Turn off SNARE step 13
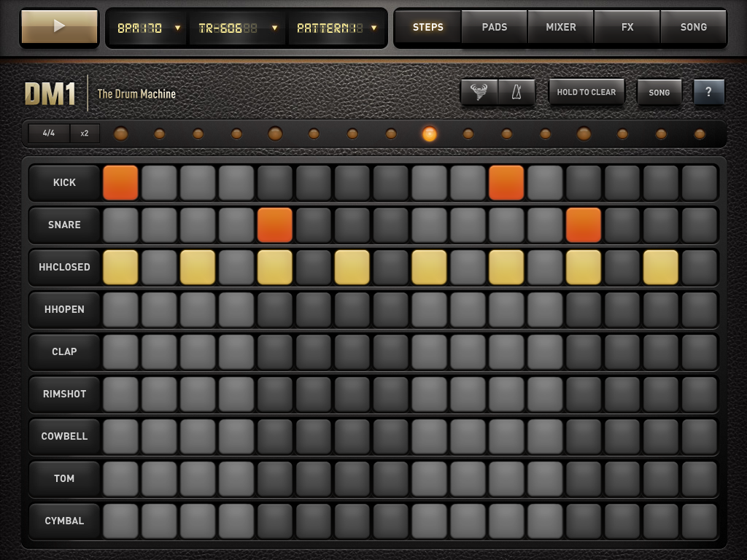 584,225
